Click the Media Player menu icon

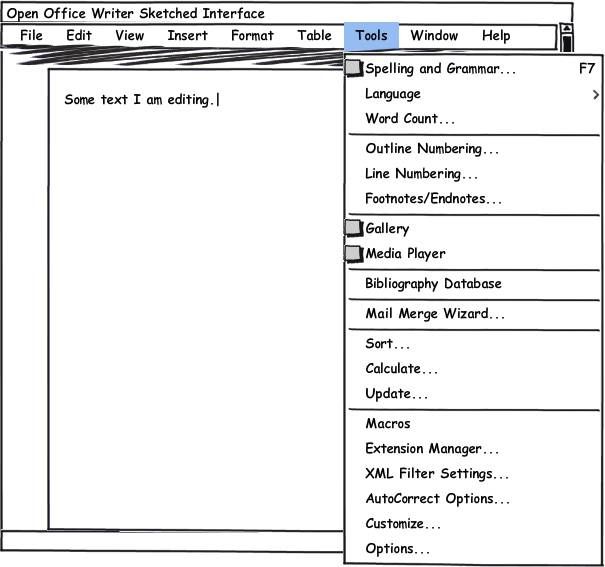coord(354,254)
